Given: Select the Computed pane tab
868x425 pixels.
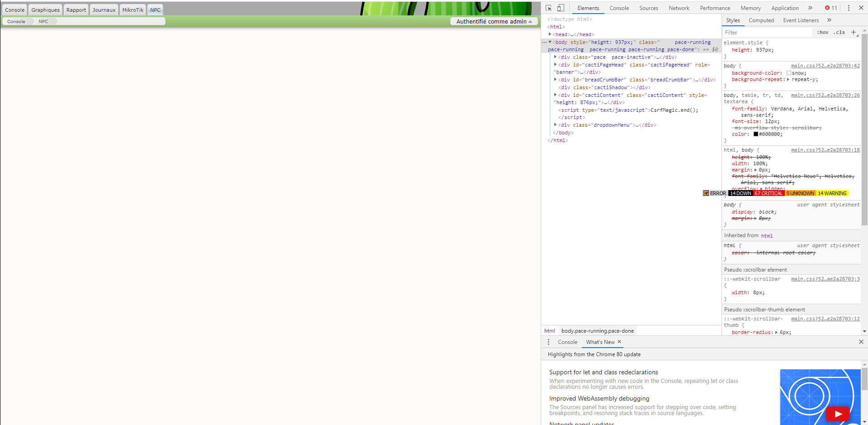Looking at the screenshot, I should (x=761, y=20).
